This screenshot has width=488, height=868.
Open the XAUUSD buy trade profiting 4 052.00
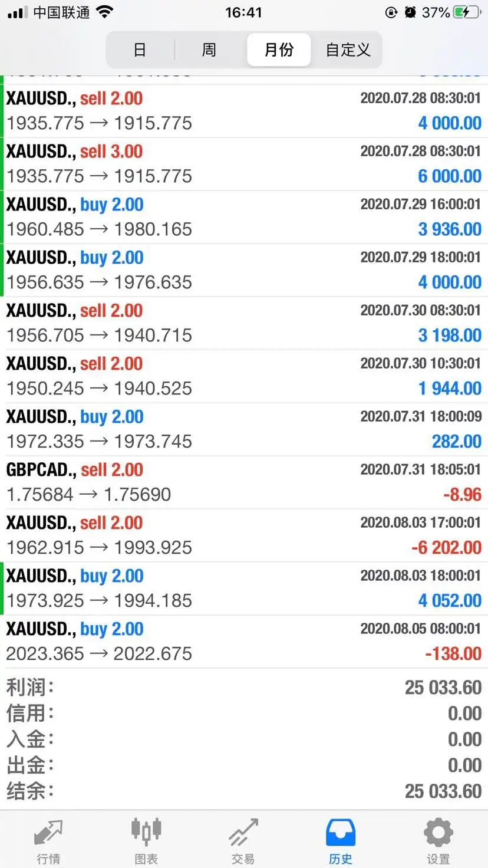(244, 588)
